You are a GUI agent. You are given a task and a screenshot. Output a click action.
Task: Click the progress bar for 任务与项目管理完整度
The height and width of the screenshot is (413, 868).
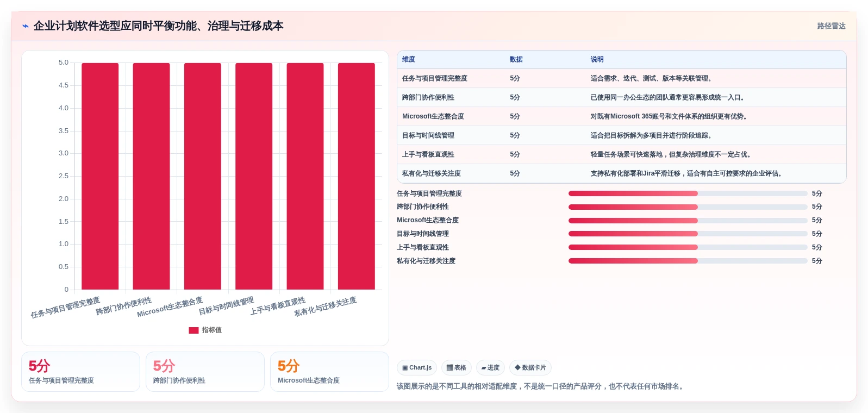[688, 193]
